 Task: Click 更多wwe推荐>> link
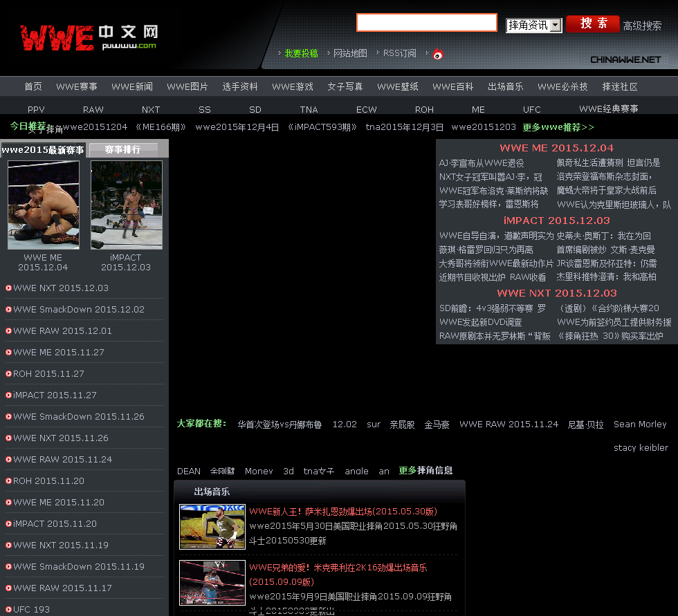558,127
